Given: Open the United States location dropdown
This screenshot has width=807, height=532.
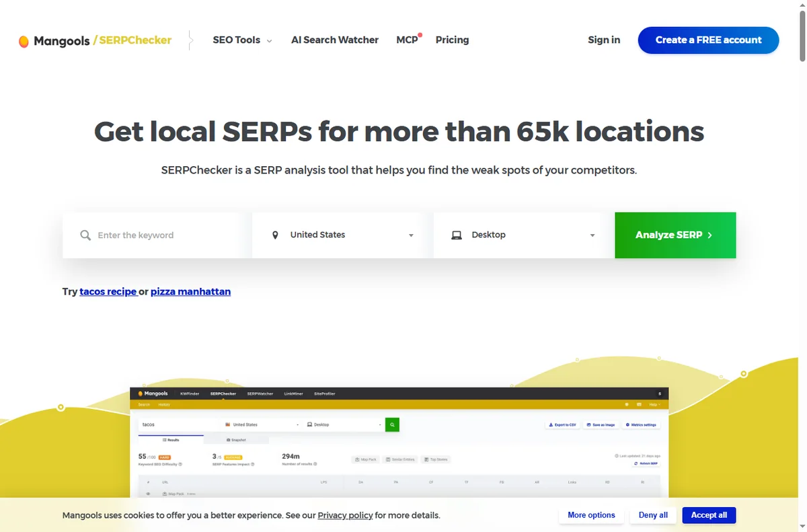Looking at the screenshot, I should pyautogui.click(x=343, y=235).
